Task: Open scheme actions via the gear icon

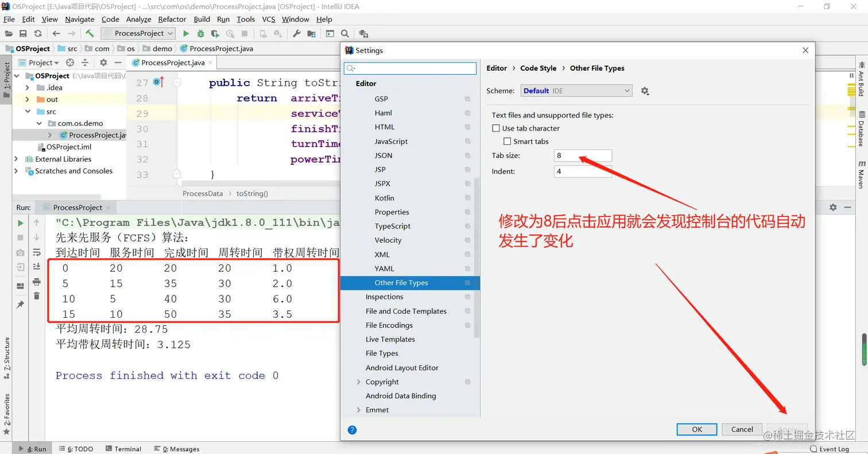Action: click(645, 90)
